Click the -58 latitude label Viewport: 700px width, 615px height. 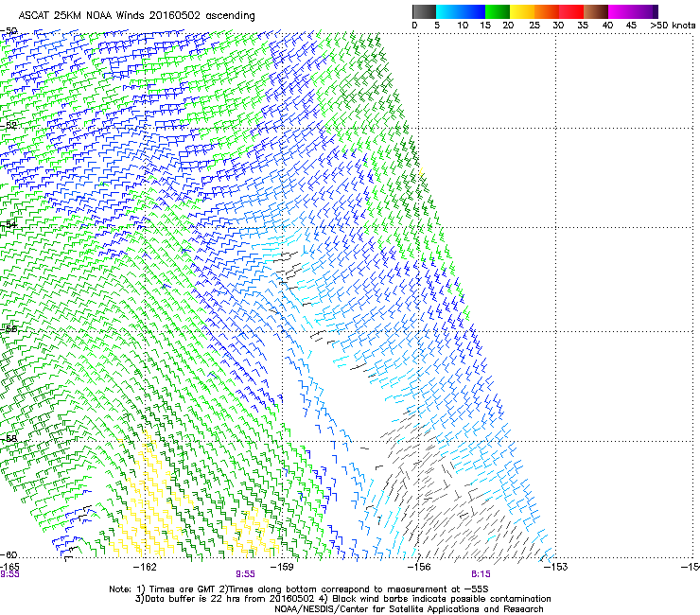pos(9,438)
